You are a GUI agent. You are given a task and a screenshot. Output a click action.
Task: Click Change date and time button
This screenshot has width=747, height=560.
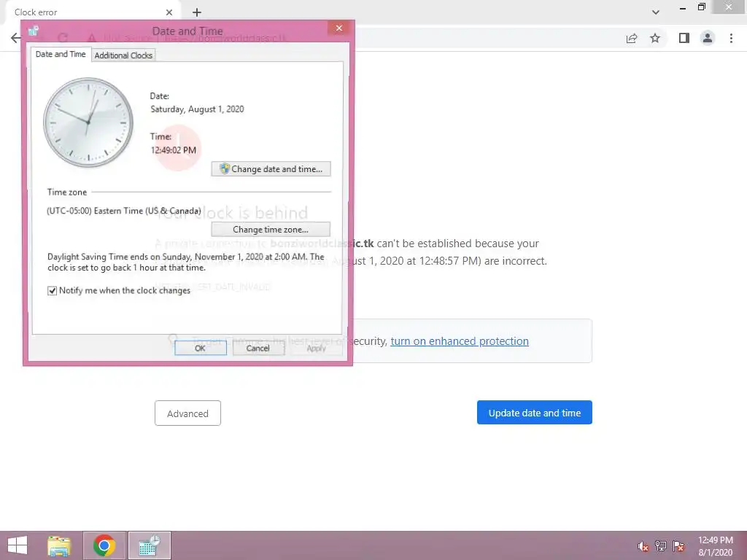point(271,169)
